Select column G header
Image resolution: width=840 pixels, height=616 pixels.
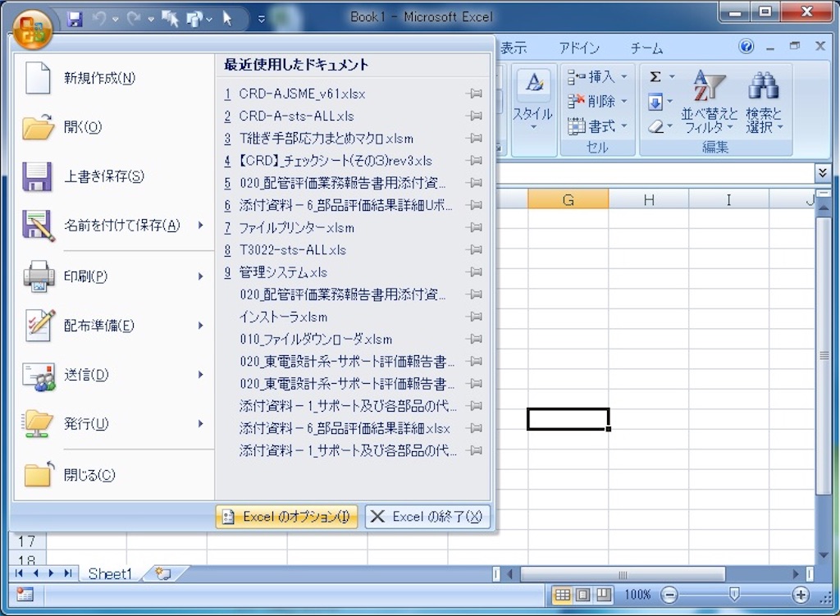[568, 199]
